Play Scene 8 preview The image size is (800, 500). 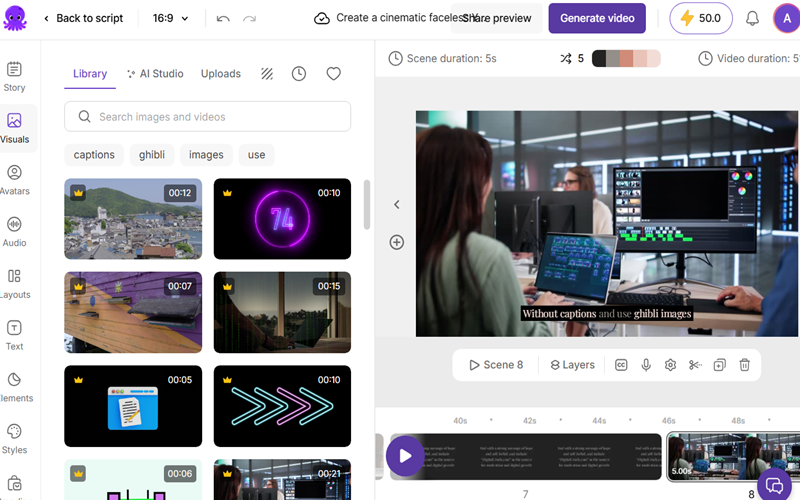click(496, 365)
